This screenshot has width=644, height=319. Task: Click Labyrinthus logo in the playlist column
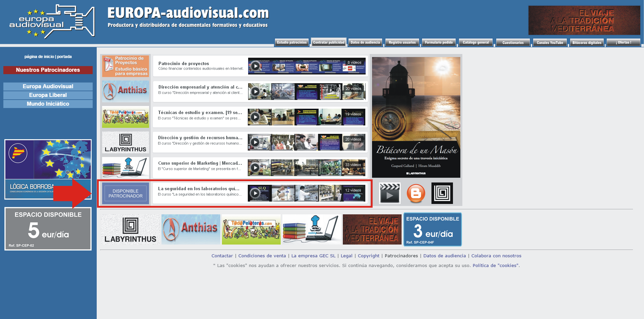pos(126,142)
